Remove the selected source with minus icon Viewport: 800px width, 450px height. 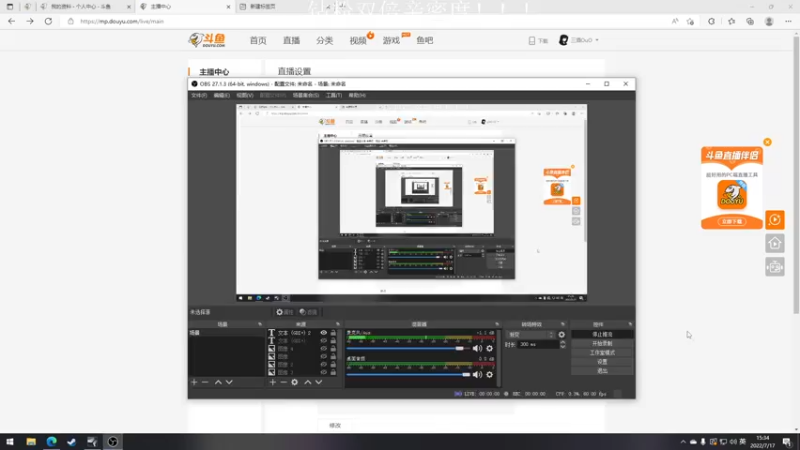283,382
